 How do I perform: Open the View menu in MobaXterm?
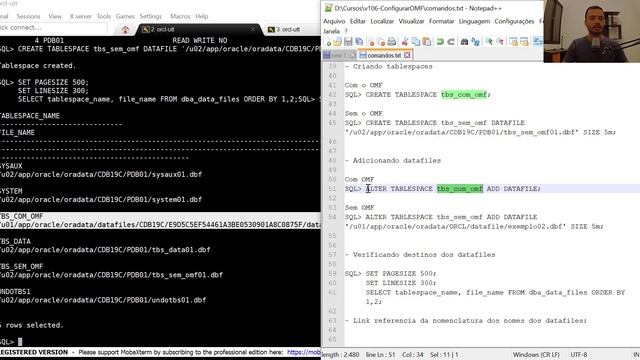coord(55,16)
